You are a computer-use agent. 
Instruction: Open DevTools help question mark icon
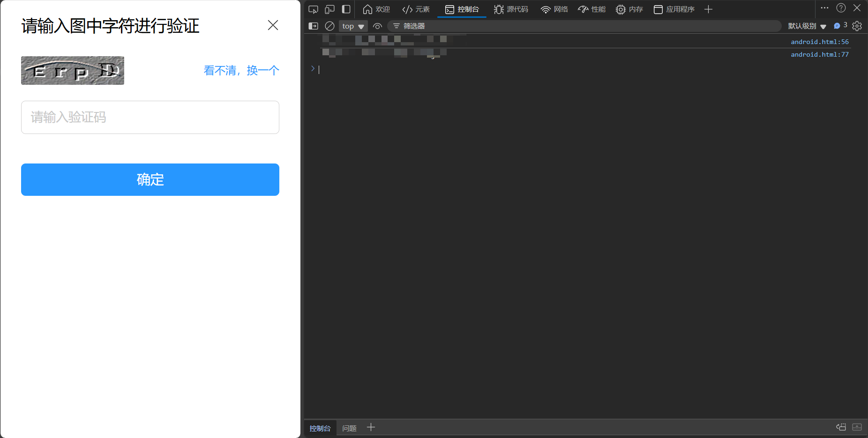(841, 8)
